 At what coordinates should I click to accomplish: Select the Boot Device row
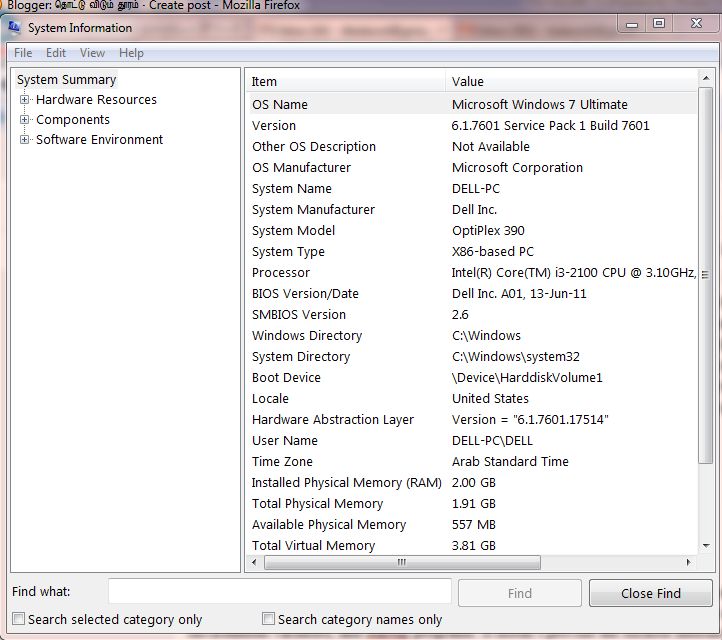472,378
